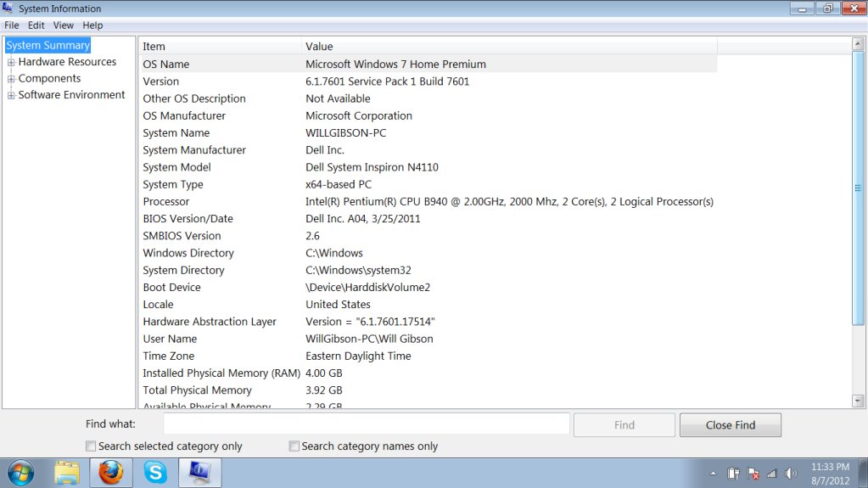
Task: Open the File menu
Action: 12,25
